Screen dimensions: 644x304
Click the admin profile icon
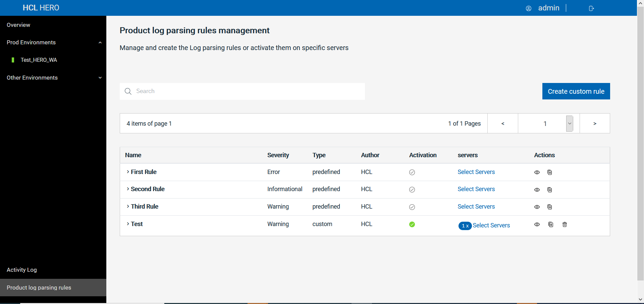pos(529,8)
